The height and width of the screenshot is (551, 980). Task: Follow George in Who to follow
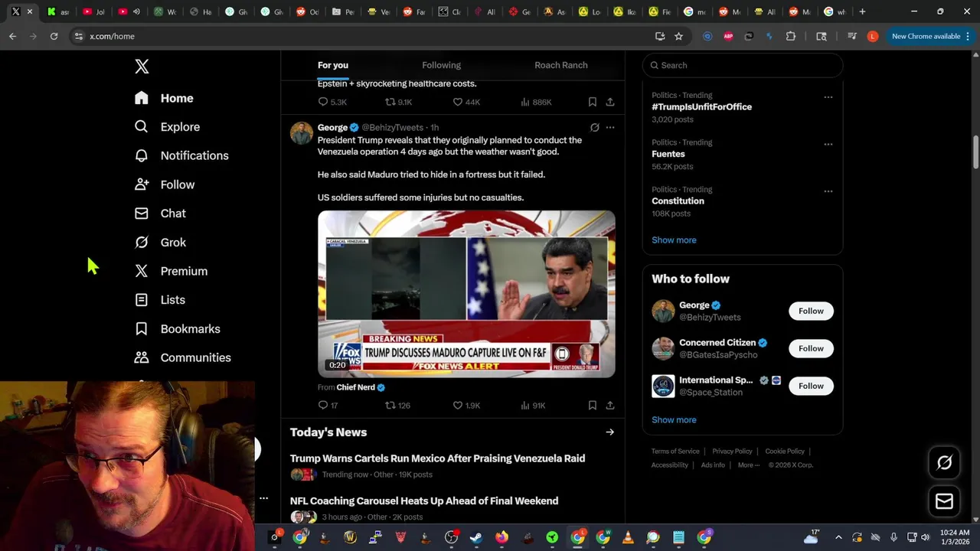coord(811,311)
